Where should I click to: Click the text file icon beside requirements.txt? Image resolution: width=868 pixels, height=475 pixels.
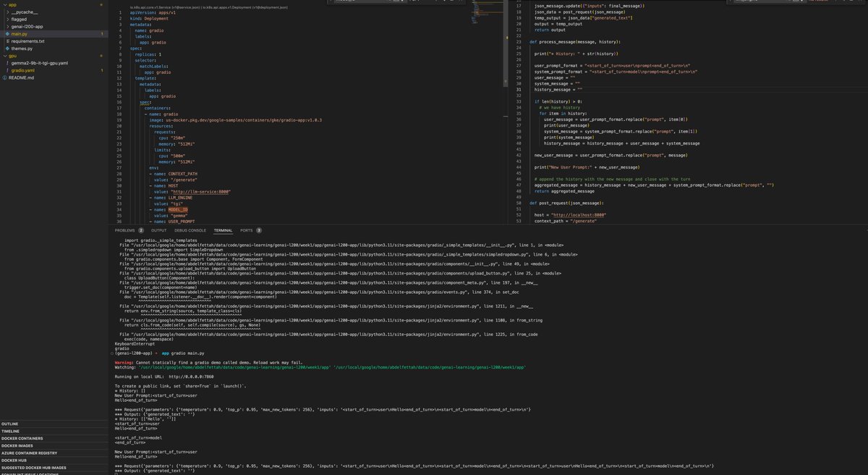(x=7, y=41)
